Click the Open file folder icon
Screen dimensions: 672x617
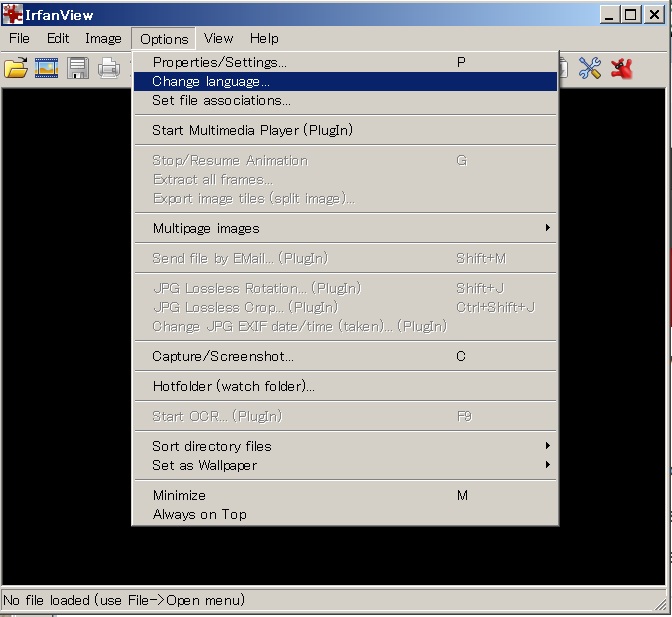pos(16,68)
